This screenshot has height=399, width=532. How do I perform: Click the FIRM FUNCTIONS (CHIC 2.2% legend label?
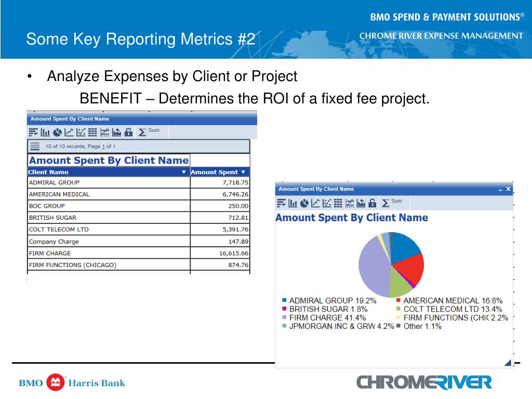click(x=456, y=318)
